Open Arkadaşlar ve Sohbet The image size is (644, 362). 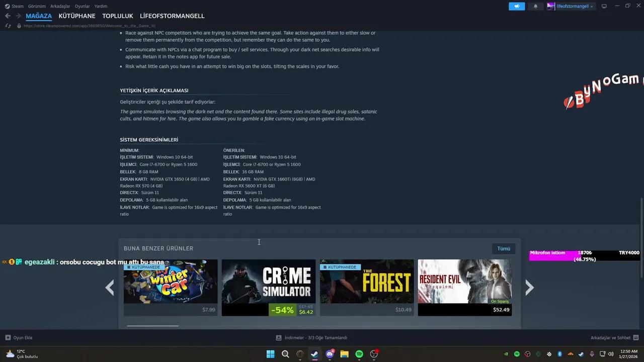coord(610,338)
